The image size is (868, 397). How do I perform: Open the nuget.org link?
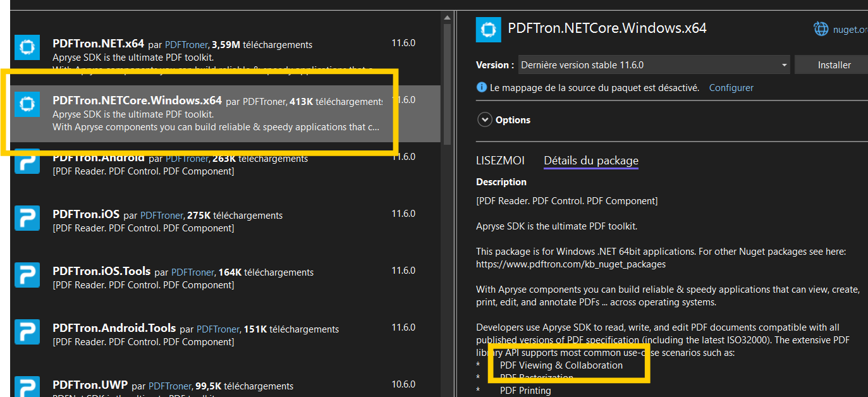[850, 29]
